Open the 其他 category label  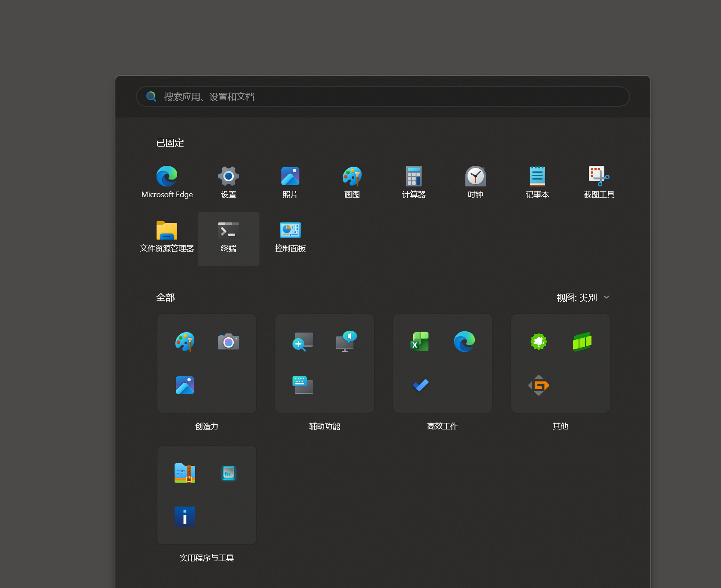tap(561, 426)
